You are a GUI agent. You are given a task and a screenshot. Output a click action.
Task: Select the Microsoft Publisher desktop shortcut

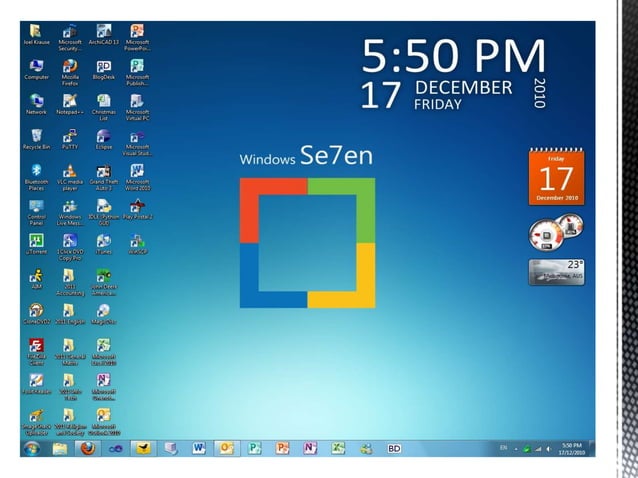click(137, 72)
